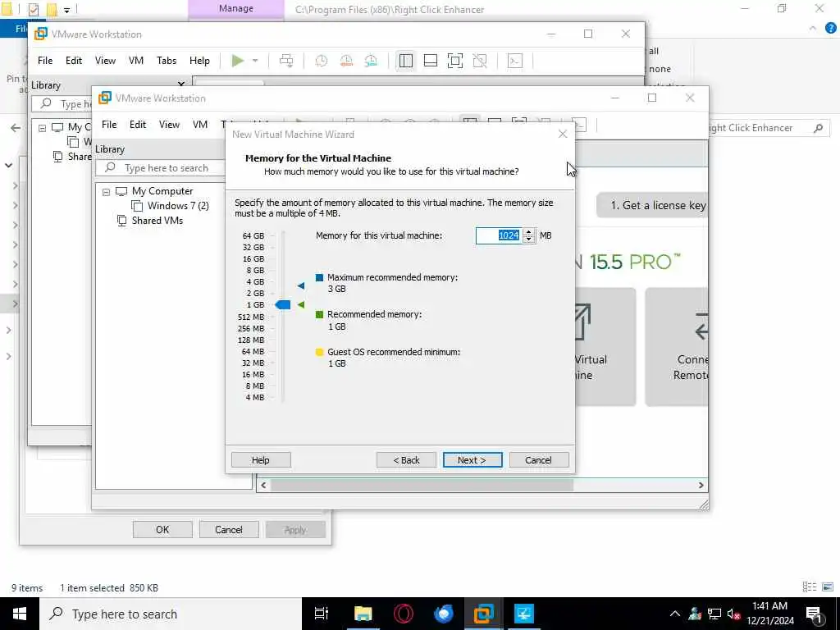Click the console view toolbar icon

pyautogui.click(x=515, y=61)
